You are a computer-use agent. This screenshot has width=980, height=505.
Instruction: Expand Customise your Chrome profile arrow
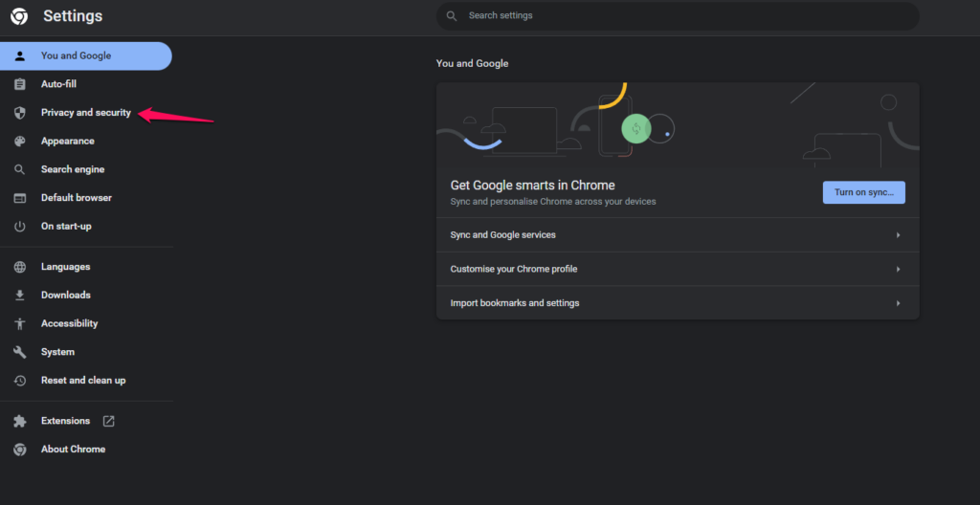tap(898, 270)
